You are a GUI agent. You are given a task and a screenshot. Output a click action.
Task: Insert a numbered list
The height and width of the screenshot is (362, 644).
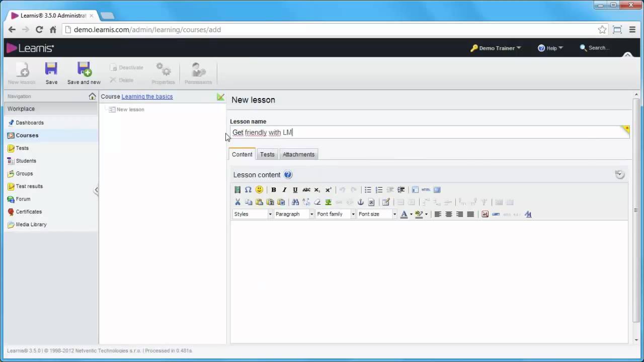tap(379, 190)
